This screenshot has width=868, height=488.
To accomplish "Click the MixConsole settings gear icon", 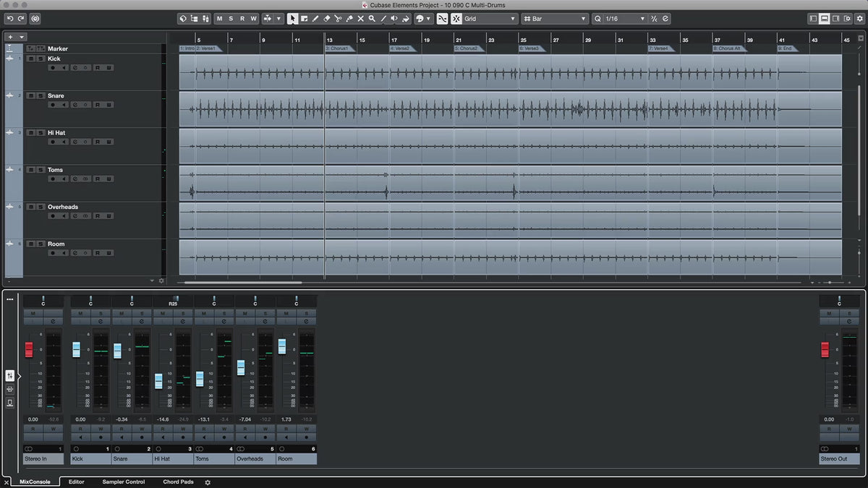I will point(208,482).
